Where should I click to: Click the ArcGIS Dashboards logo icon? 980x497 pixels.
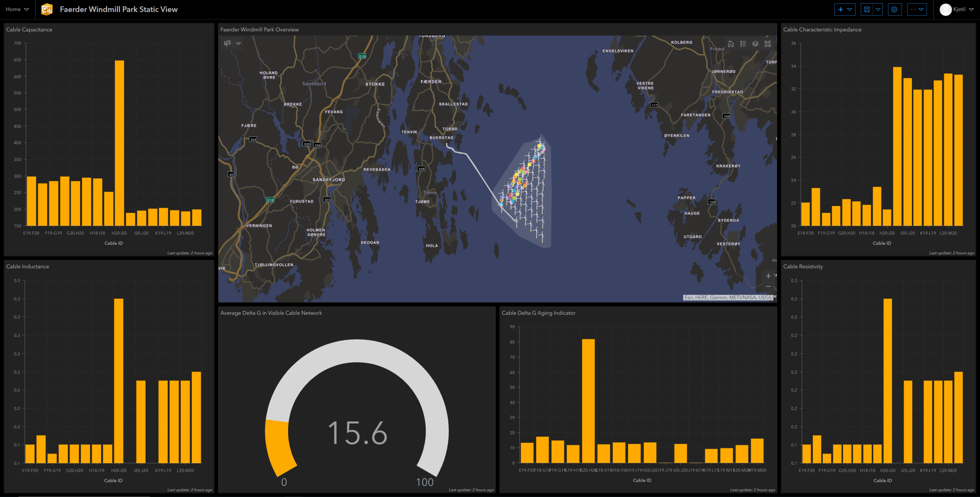click(47, 9)
